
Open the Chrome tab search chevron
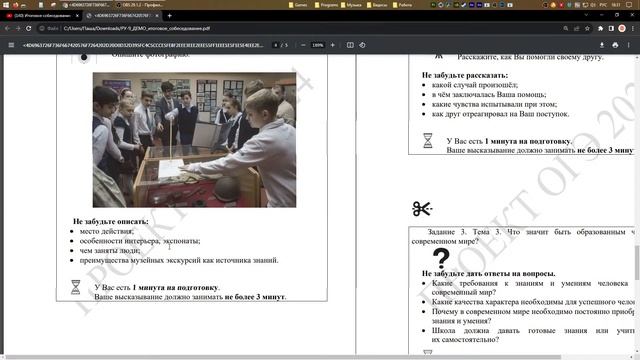click(x=587, y=15)
